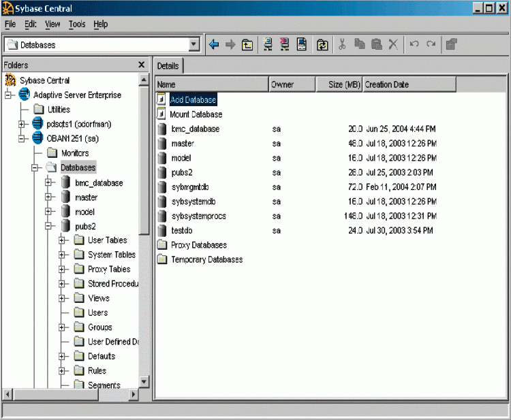Sort by the Name column header
Viewport: 511px width, 420px height.
[x=212, y=84]
